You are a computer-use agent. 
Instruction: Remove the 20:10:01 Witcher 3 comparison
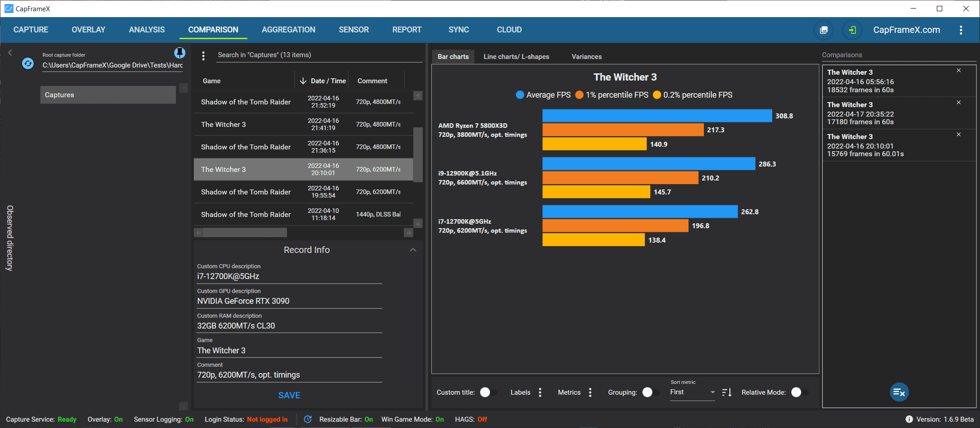click(959, 135)
